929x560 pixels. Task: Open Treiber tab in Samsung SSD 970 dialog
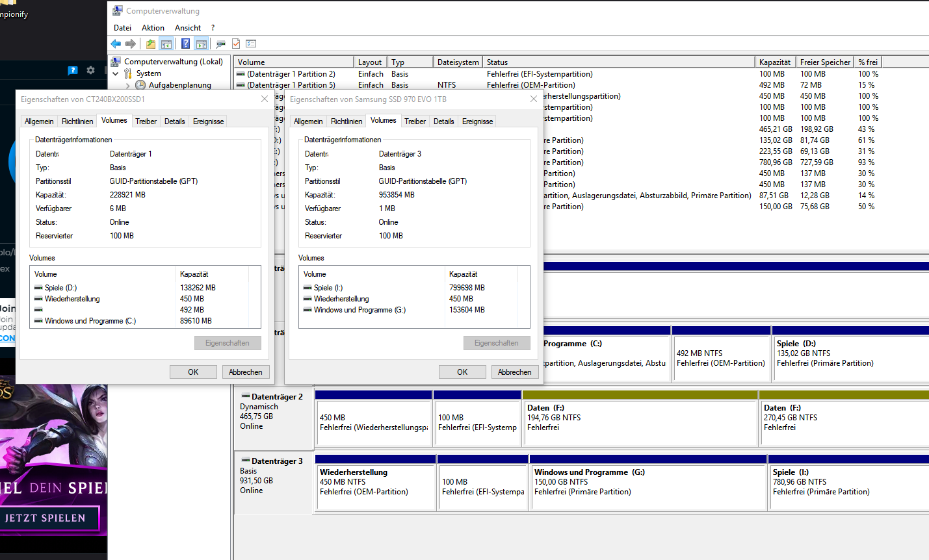[x=415, y=121]
